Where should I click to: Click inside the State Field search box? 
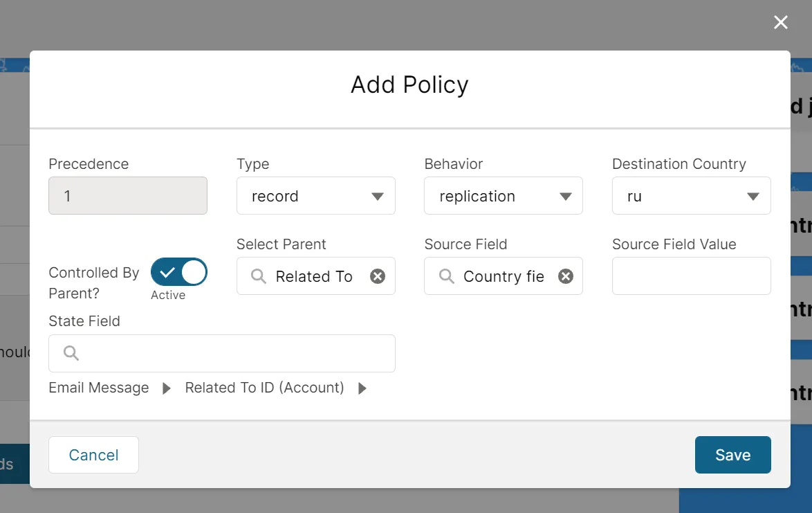click(221, 353)
